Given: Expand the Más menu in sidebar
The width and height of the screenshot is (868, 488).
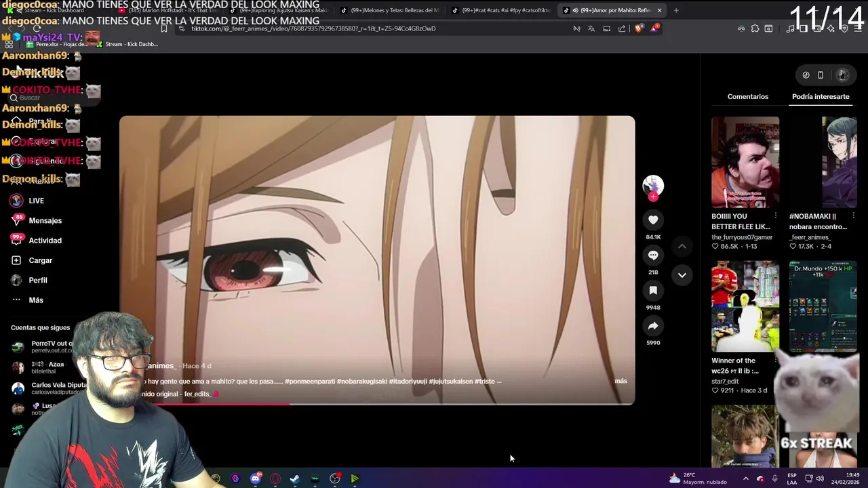Looking at the screenshot, I should click(27, 300).
